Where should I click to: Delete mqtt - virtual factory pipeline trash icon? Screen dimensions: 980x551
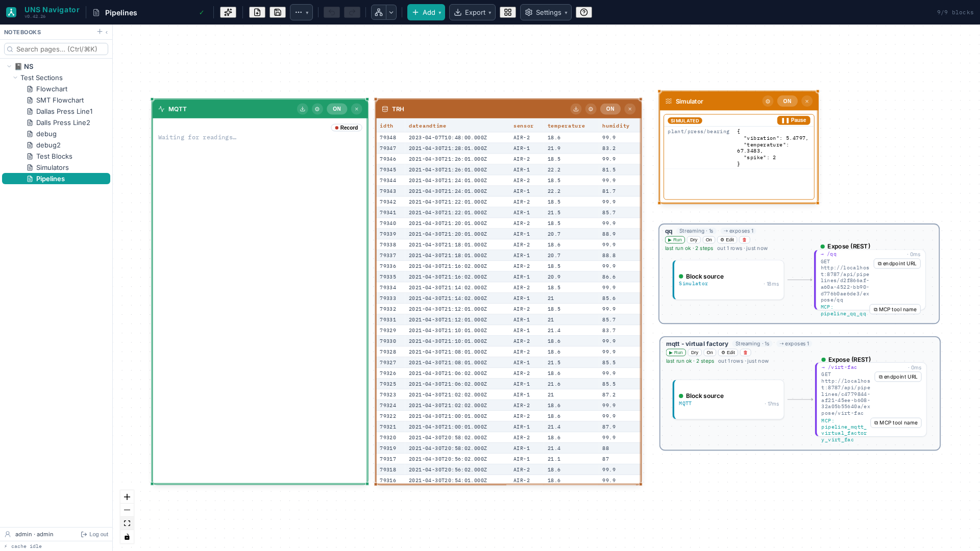click(x=746, y=353)
